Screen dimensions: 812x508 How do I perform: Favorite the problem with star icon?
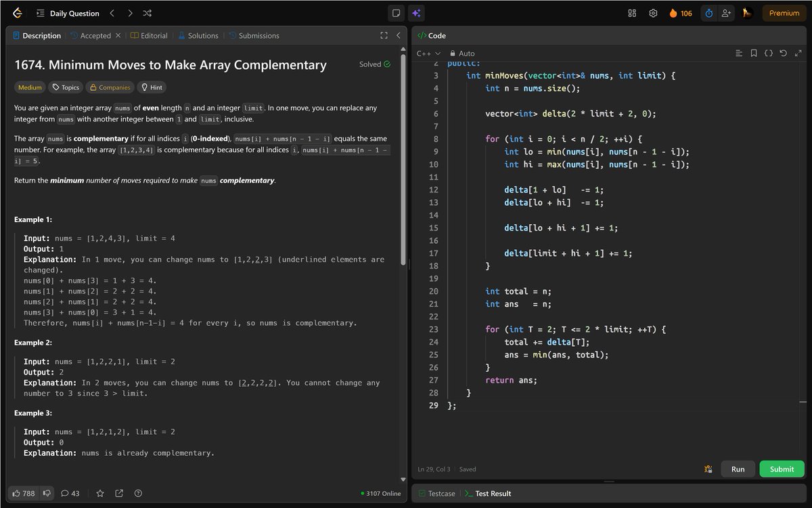(x=100, y=493)
